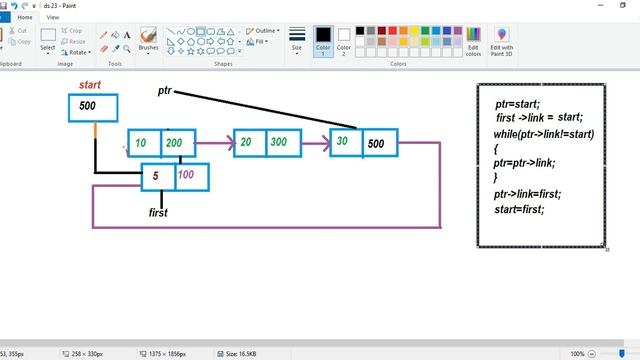
Task: Choose the Line shape
Action: click(171, 31)
